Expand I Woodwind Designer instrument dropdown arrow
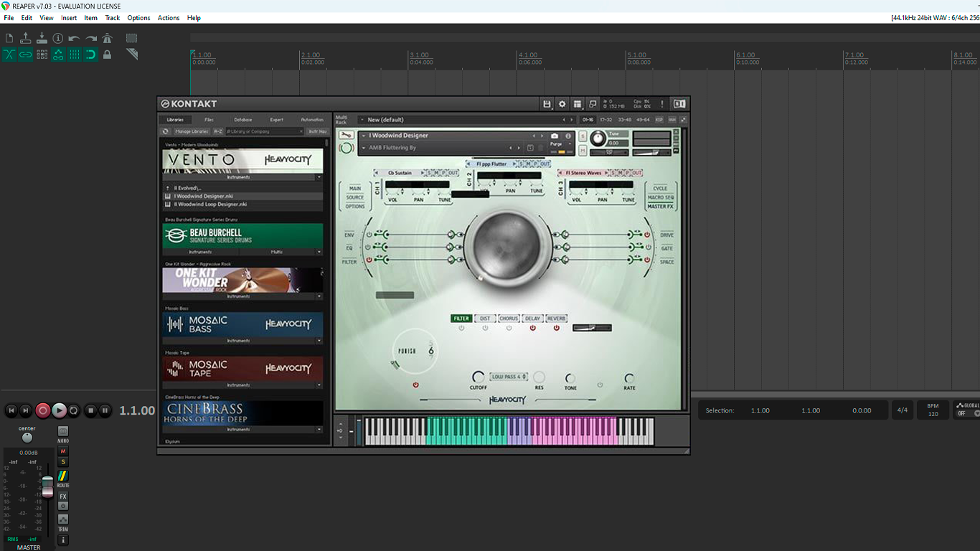 (364, 136)
